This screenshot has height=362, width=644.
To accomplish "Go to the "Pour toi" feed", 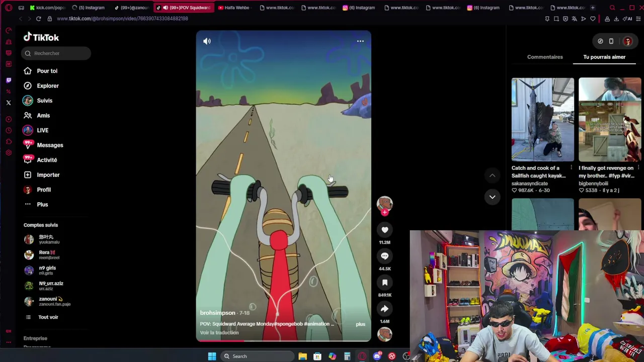I will click(40, 71).
